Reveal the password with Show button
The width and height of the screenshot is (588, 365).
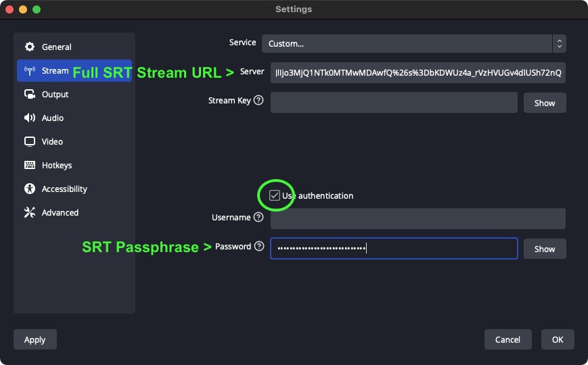coord(544,249)
